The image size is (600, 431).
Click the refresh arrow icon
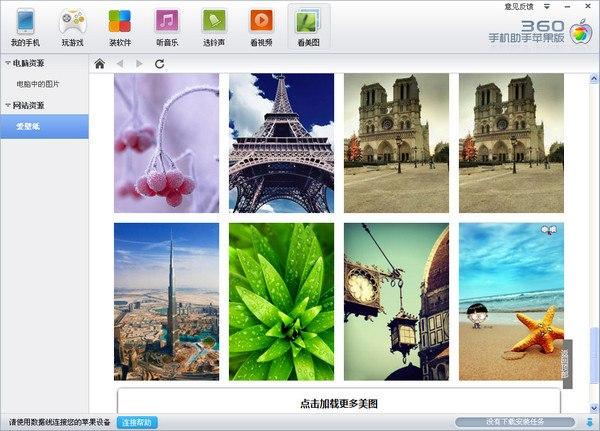160,64
